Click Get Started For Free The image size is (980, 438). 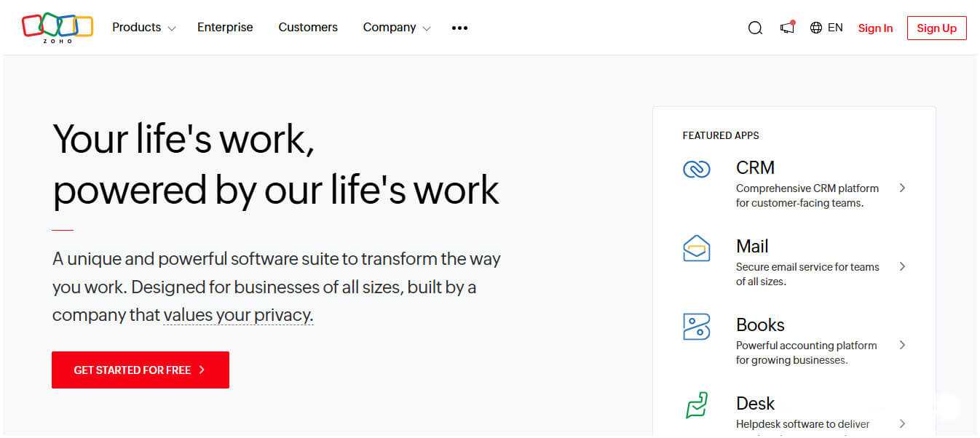pyautogui.click(x=140, y=370)
